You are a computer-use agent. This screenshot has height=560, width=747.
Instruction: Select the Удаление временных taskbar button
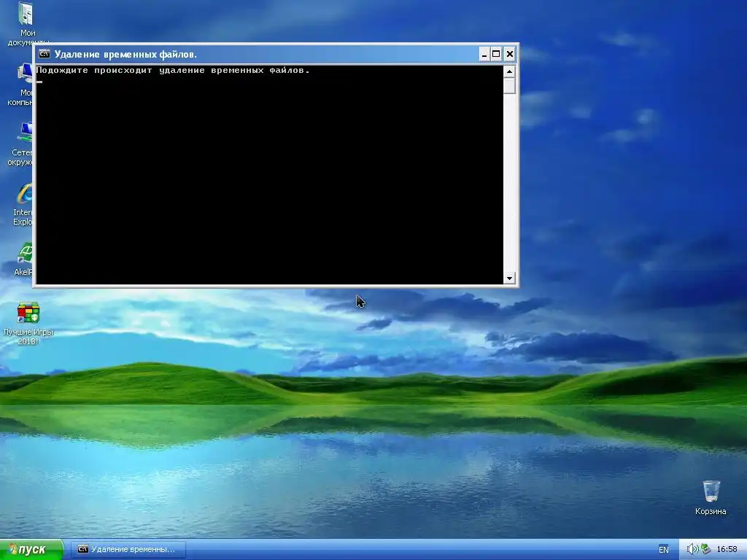click(x=128, y=550)
